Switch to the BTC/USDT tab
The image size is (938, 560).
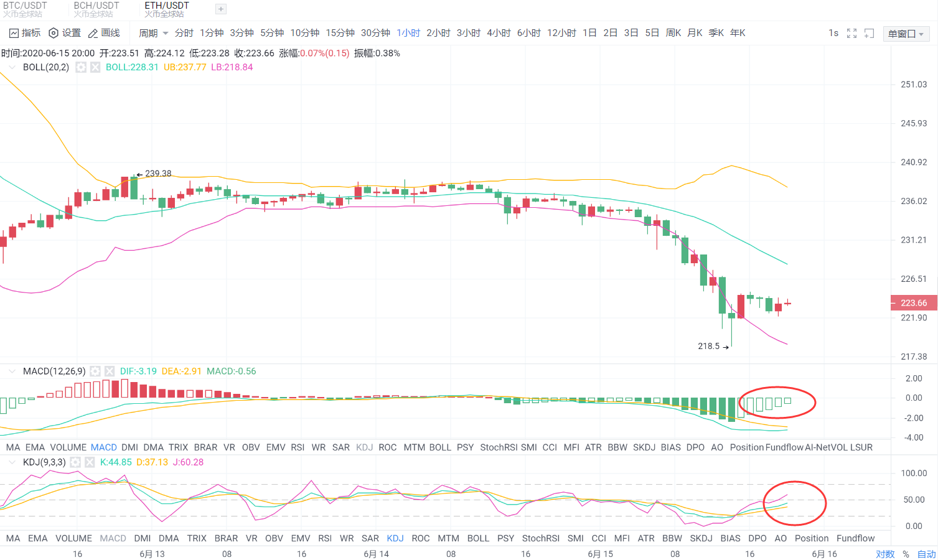pyautogui.click(x=25, y=9)
